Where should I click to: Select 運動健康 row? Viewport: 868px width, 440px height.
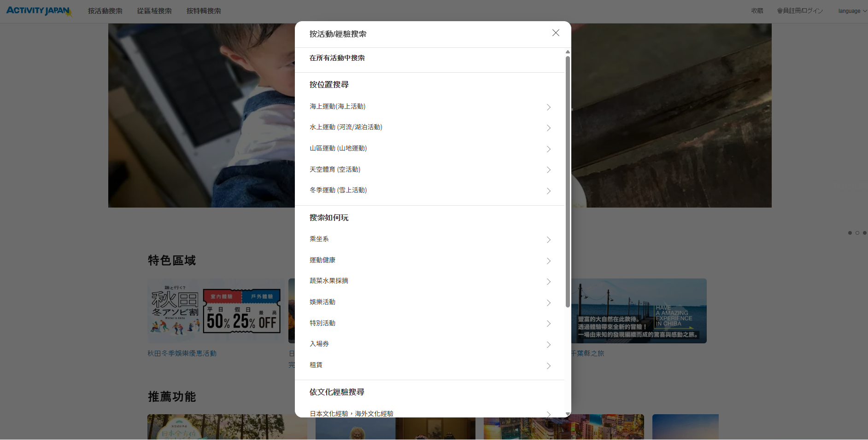click(x=429, y=260)
